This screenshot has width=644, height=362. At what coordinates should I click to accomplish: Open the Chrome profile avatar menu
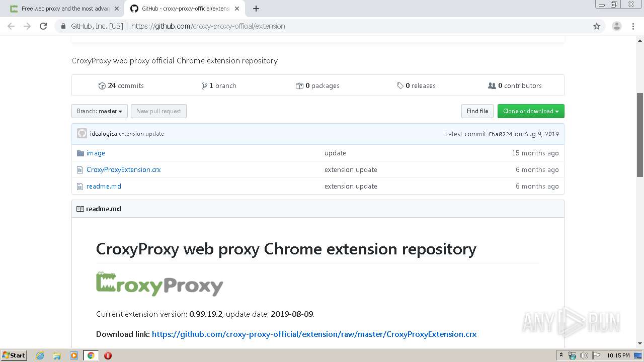point(616,26)
